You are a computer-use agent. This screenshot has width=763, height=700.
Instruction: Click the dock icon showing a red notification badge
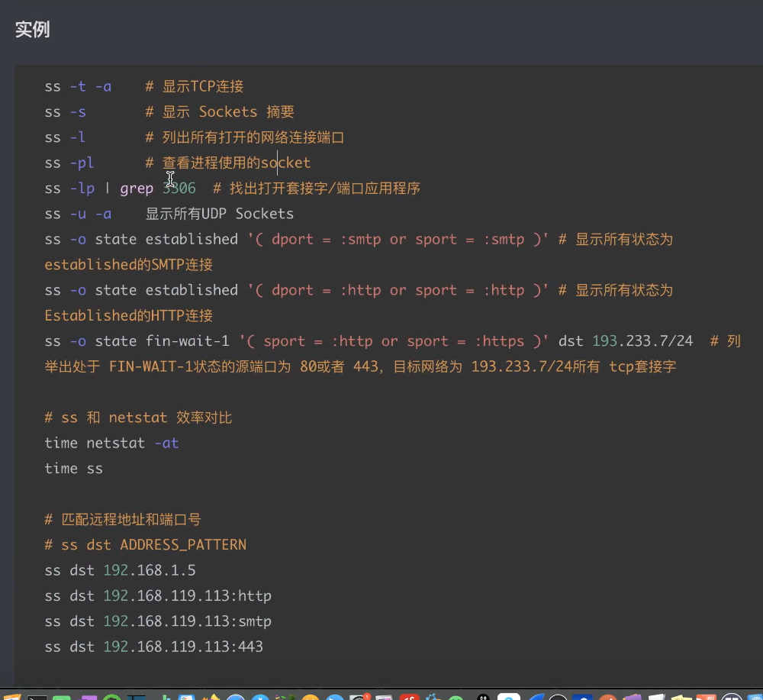pyautogui.click(x=359, y=696)
